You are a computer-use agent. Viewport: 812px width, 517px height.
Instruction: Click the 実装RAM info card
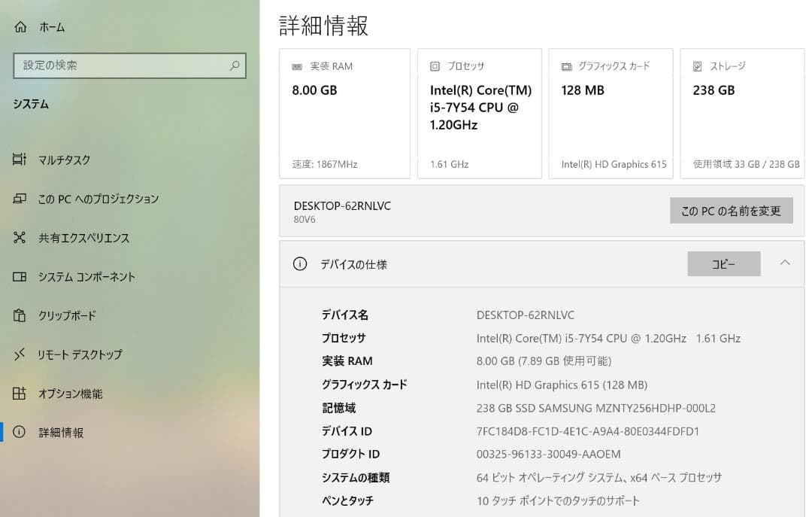pos(344,113)
